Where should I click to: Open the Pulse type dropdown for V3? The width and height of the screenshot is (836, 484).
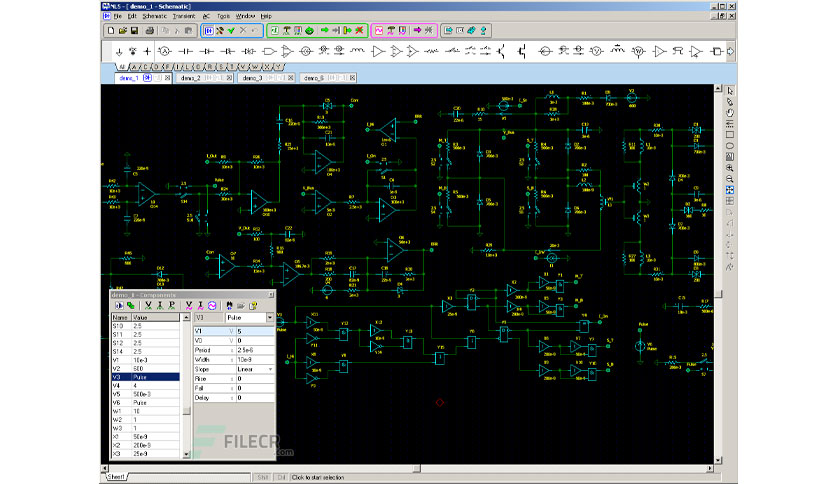pos(270,318)
